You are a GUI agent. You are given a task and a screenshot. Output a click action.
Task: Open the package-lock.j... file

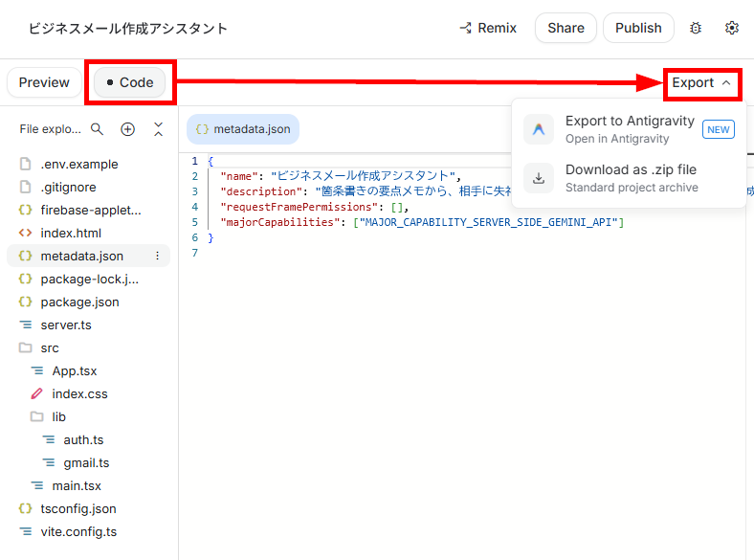coord(88,279)
